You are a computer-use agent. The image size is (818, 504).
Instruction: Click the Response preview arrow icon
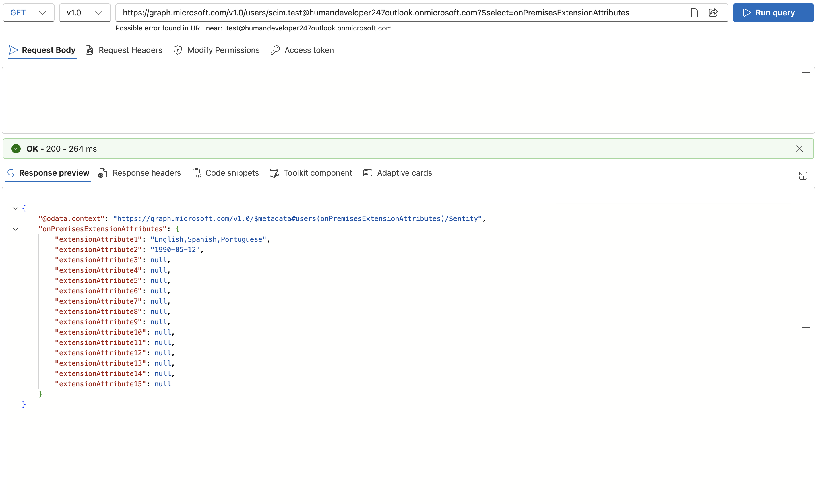click(x=11, y=173)
